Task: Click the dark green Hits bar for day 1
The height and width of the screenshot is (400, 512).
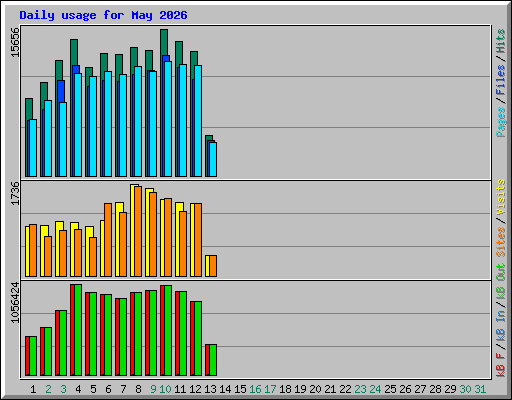Action: [29, 108]
